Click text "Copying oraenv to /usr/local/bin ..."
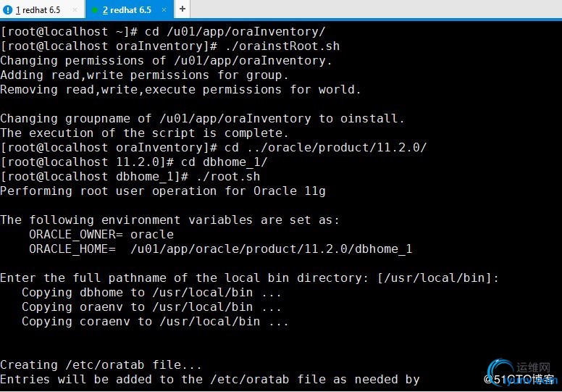Image resolution: width=562 pixels, height=392 pixels. pos(151,307)
